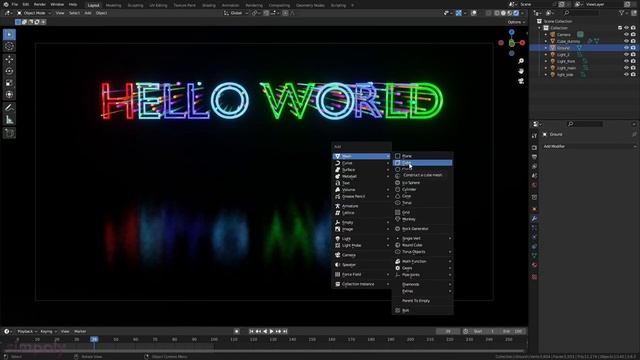
Task: Open the Render properties tab icon
Action: click(x=534, y=147)
